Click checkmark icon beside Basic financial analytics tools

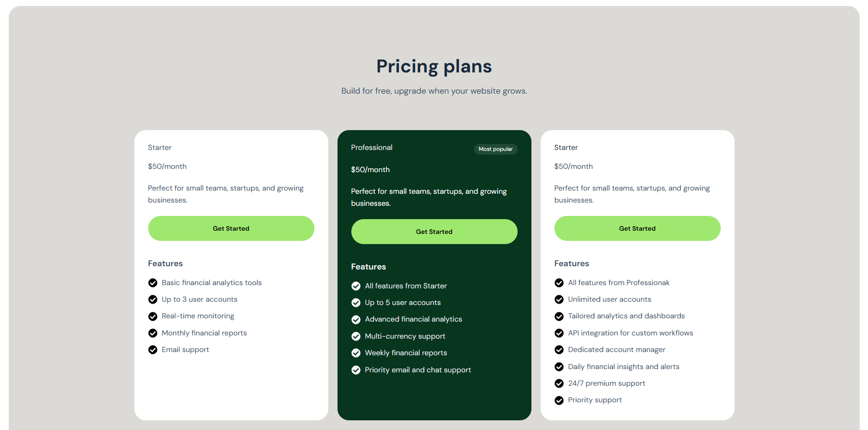coord(153,283)
